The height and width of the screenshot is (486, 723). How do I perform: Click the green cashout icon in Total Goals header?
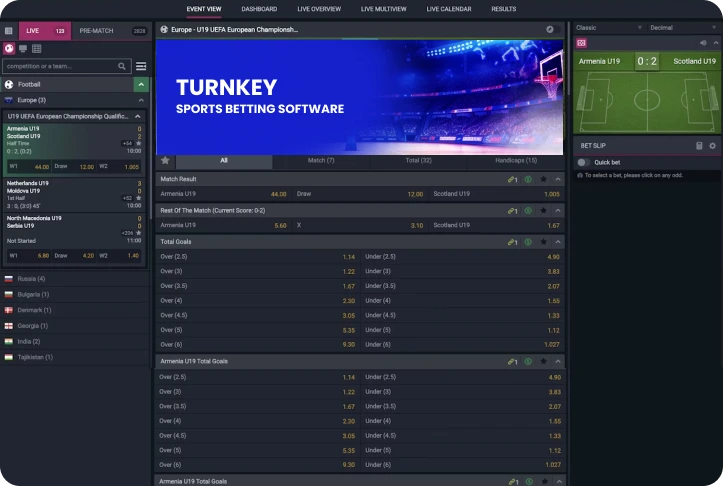528,242
